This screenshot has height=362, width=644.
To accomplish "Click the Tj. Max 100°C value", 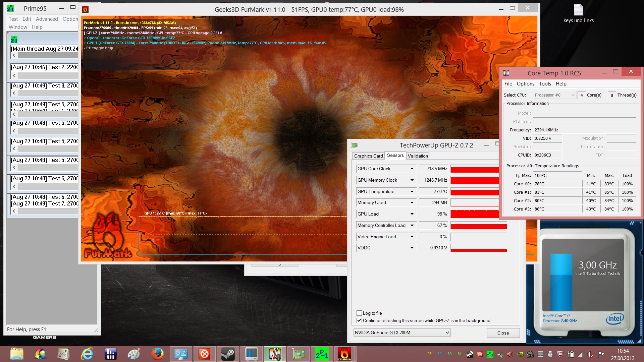I will (557, 176).
